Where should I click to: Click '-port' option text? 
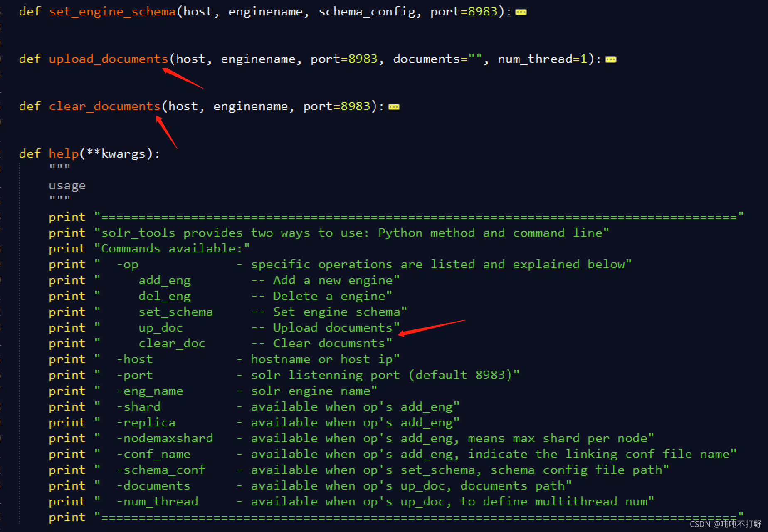click(x=135, y=375)
